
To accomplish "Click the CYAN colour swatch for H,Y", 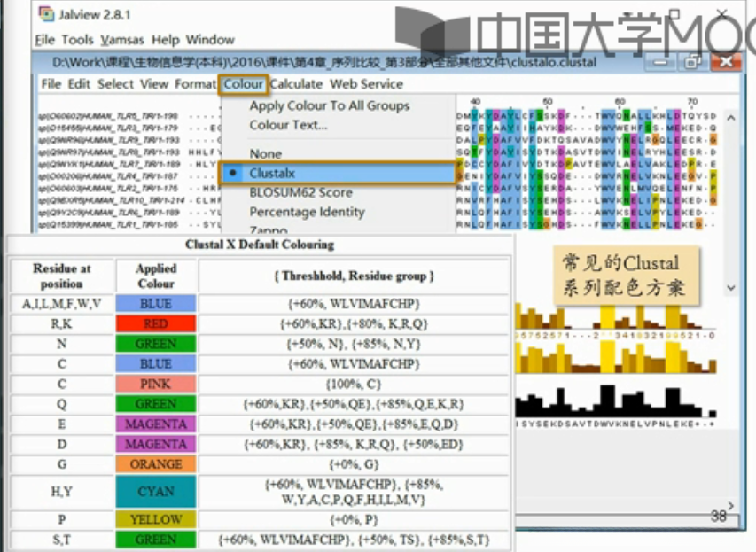I will coord(156,491).
